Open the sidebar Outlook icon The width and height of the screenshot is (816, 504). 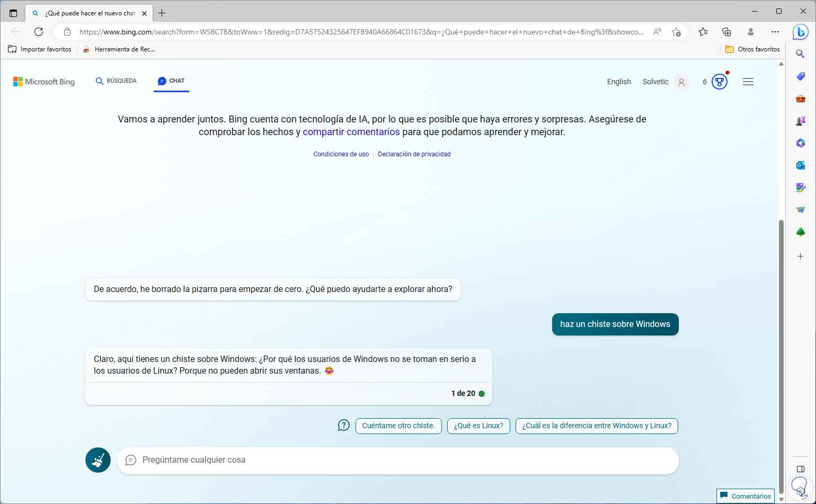point(801,165)
